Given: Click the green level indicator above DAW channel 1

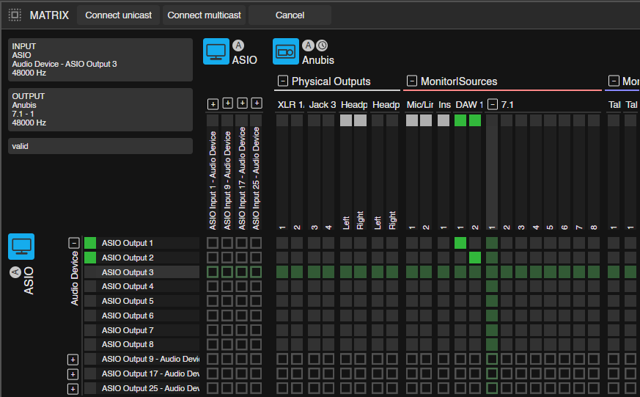Looking at the screenshot, I should [x=460, y=120].
